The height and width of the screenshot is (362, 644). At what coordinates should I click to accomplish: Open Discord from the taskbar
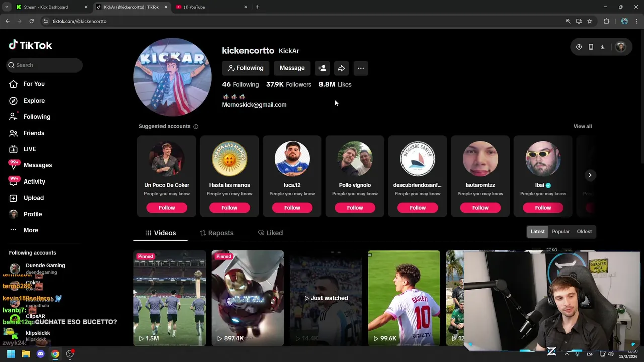point(40,354)
